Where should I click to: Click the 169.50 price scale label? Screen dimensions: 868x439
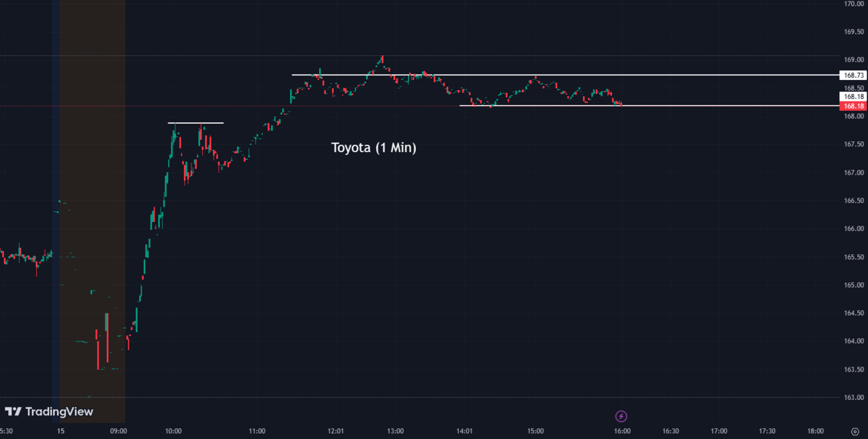(x=854, y=32)
